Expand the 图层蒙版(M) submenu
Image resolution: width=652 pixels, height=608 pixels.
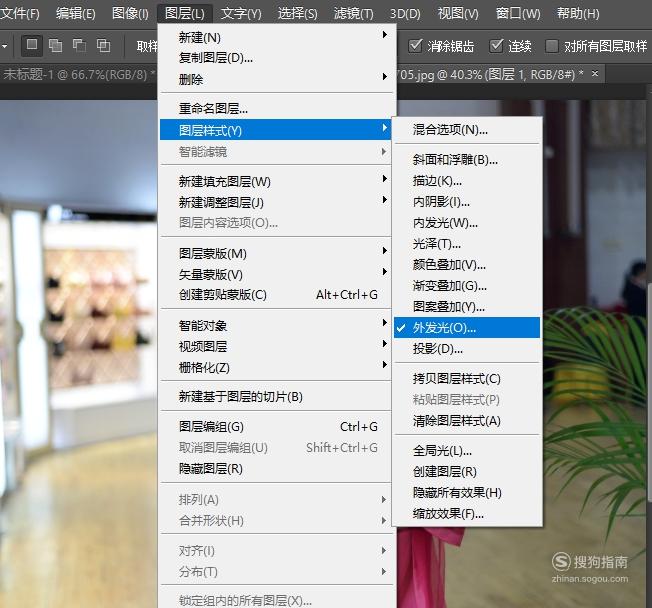click(275, 253)
